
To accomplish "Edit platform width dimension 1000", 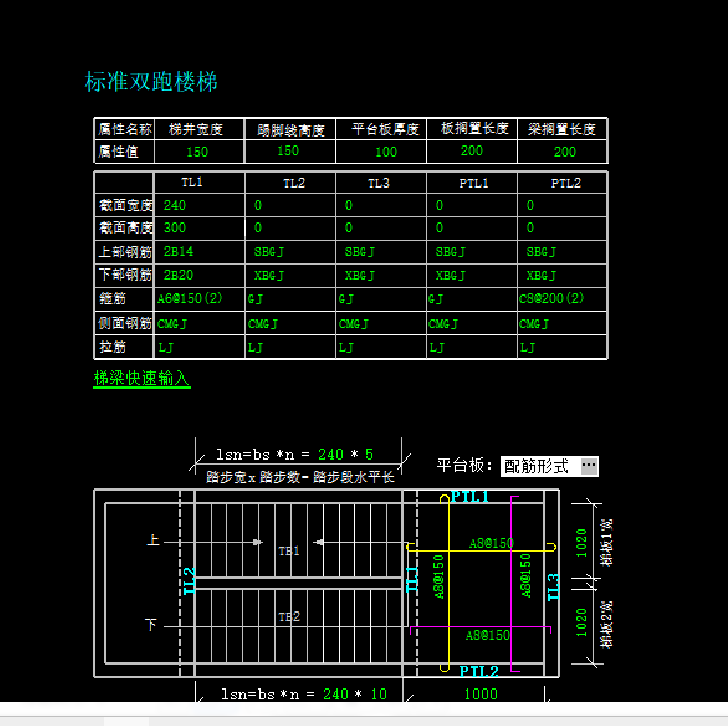I will tap(481, 694).
